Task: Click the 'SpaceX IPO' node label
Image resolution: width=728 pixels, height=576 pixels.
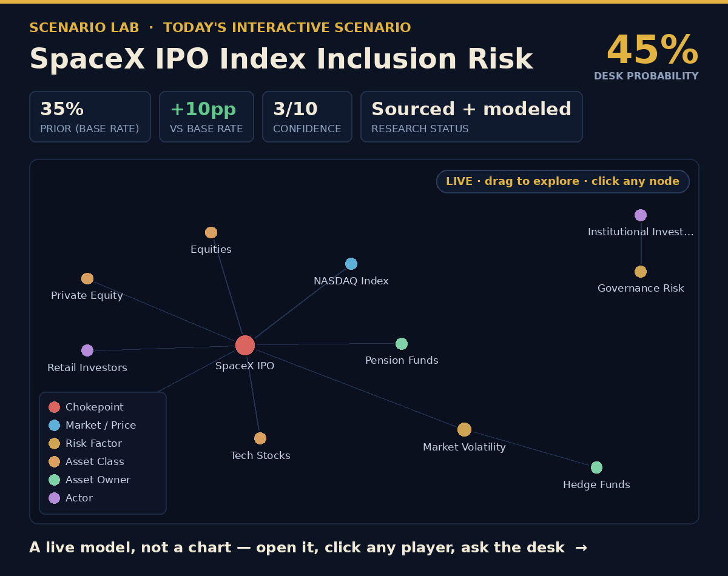Action: (x=245, y=366)
